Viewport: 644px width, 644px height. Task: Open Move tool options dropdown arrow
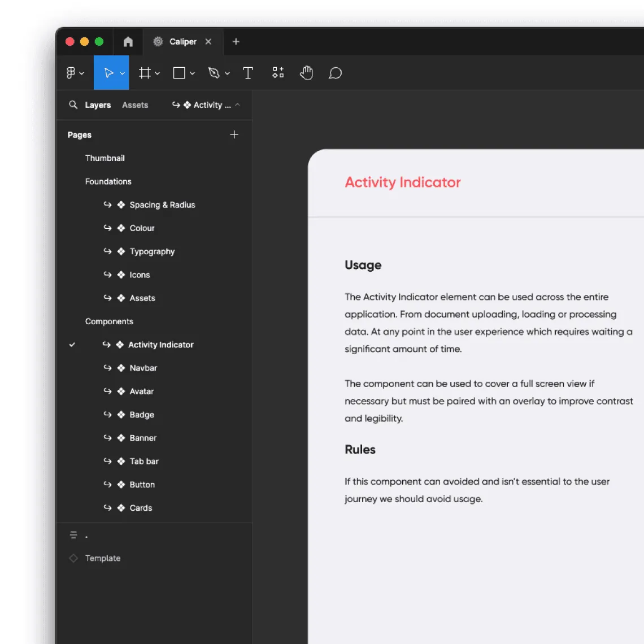[x=123, y=73]
